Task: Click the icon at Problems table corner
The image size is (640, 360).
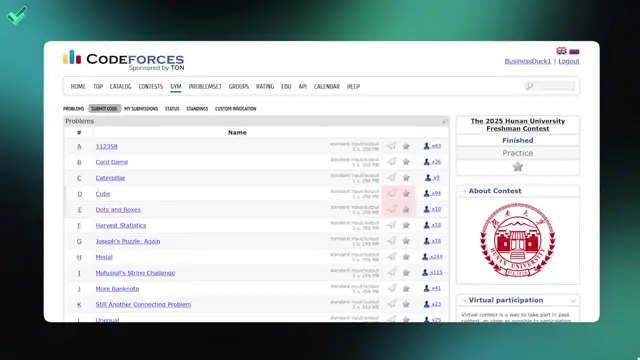Action: (x=444, y=121)
